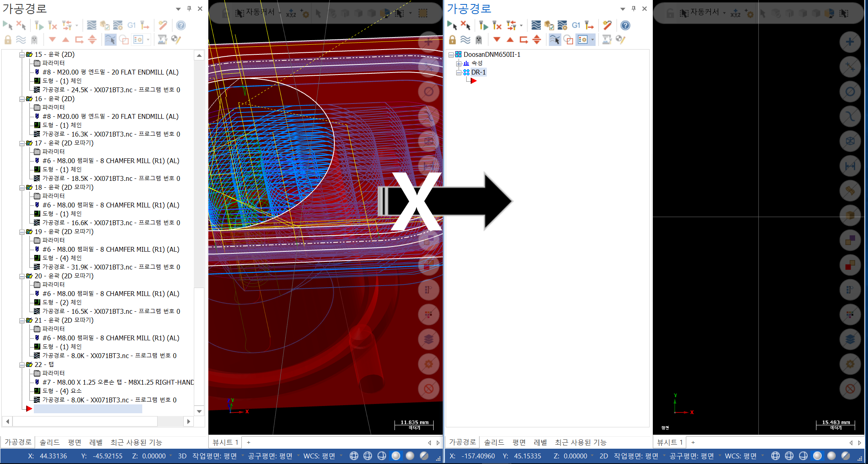Image resolution: width=868 pixels, height=464 pixels.
Task: Toggle the lock icon above the DoosanDNM650II-1 tree
Action: [x=452, y=39]
